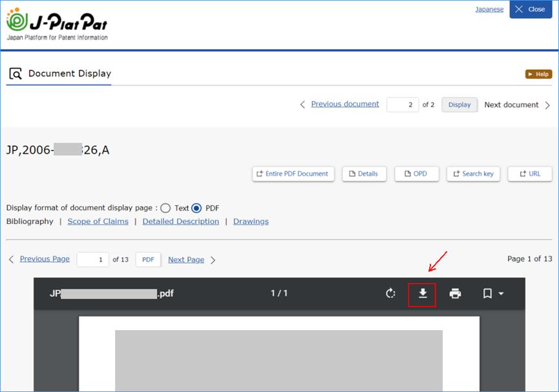Go to Next document

click(511, 105)
